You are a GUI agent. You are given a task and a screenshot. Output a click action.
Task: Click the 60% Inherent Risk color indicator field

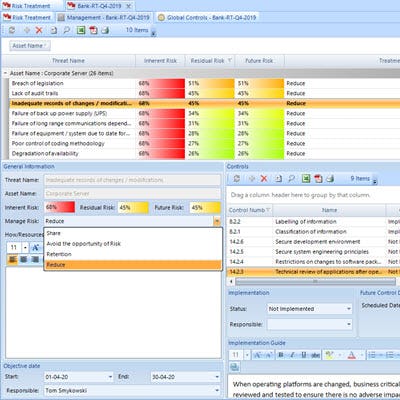60,207
